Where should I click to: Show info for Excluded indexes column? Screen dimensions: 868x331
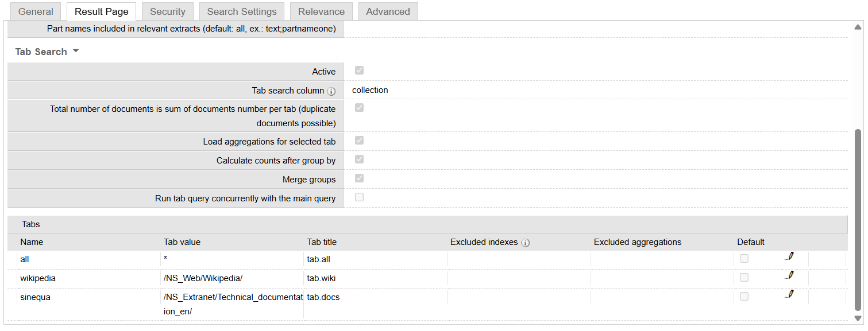pyautogui.click(x=525, y=243)
